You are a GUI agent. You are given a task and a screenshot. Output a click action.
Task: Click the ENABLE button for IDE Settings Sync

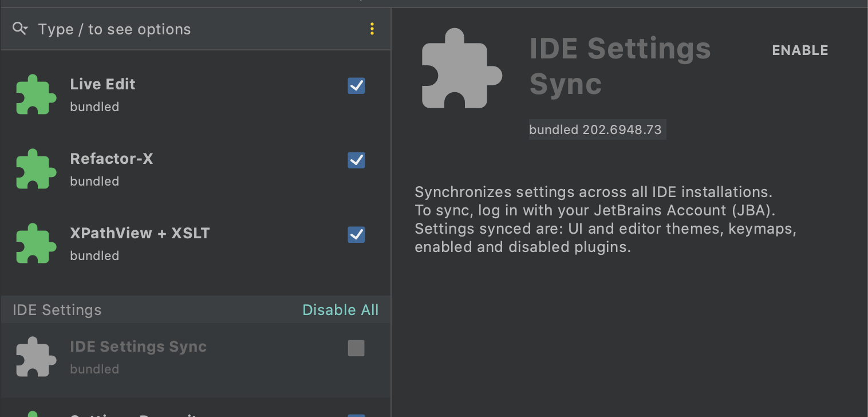800,50
